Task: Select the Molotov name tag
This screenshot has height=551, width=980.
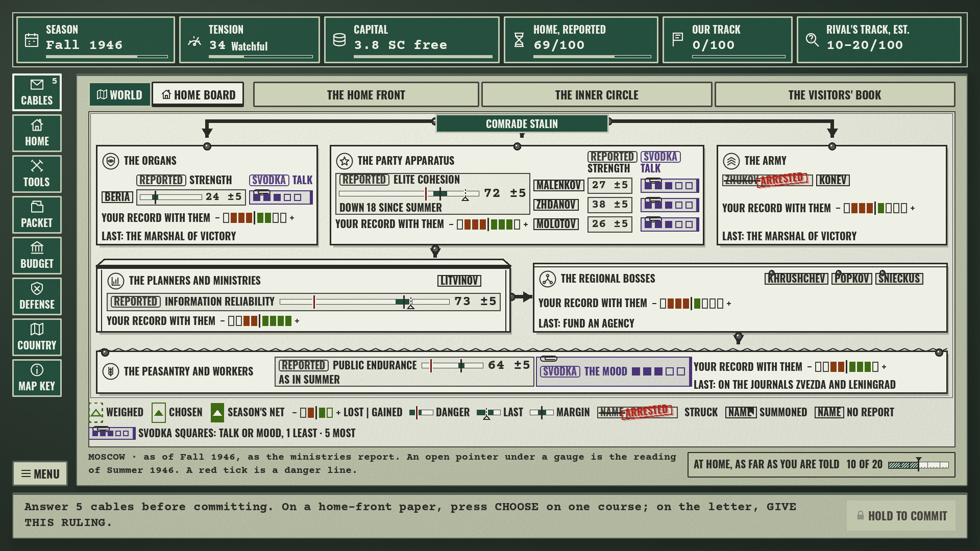Action: pos(556,224)
